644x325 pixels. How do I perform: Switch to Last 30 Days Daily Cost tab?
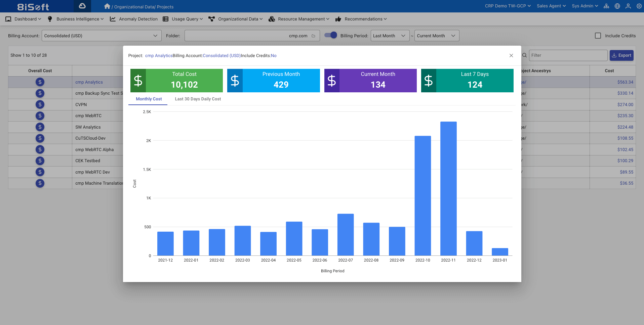point(198,99)
